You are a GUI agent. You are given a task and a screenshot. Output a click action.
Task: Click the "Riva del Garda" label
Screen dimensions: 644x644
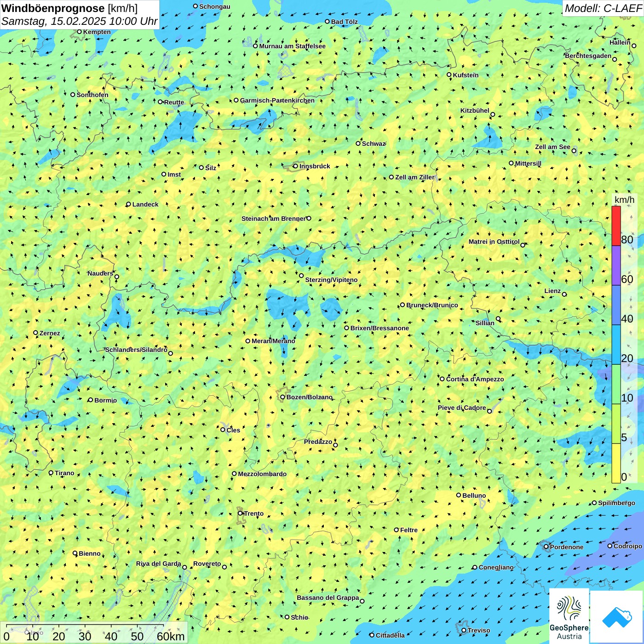point(159,563)
